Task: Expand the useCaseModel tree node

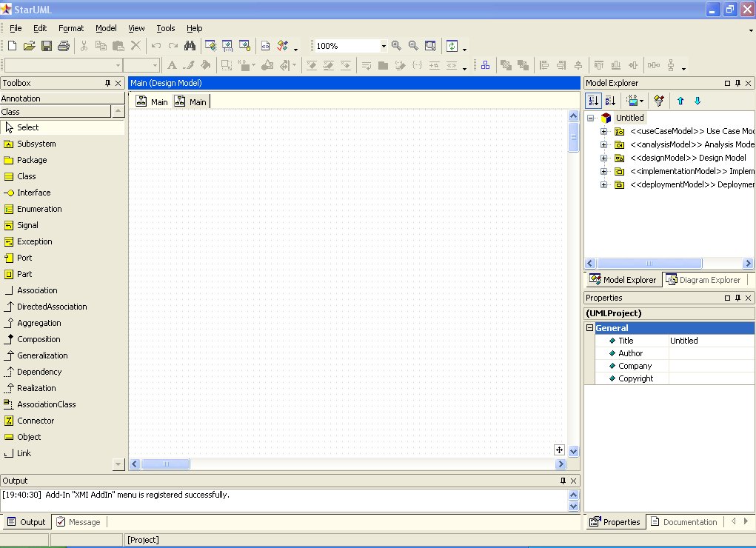Action: [x=603, y=131]
